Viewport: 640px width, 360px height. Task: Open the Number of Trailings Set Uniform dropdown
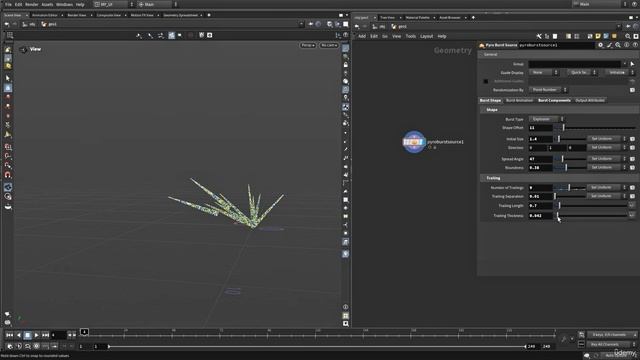point(607,187)
